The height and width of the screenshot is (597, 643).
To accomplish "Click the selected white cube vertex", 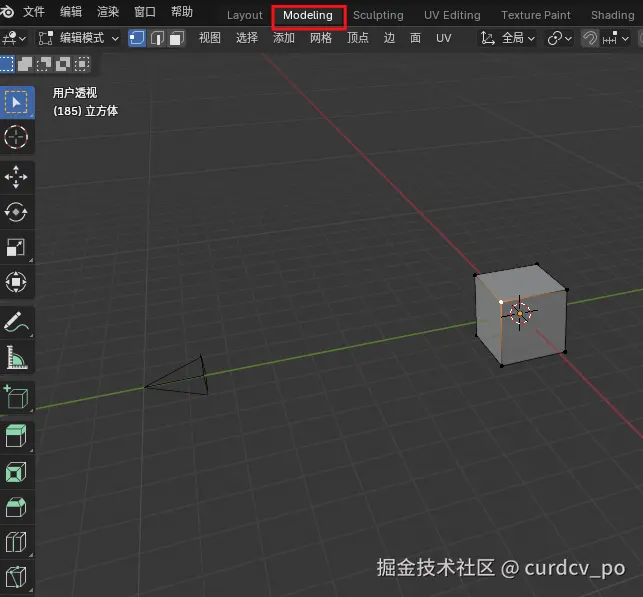I will tap(501, 302).
